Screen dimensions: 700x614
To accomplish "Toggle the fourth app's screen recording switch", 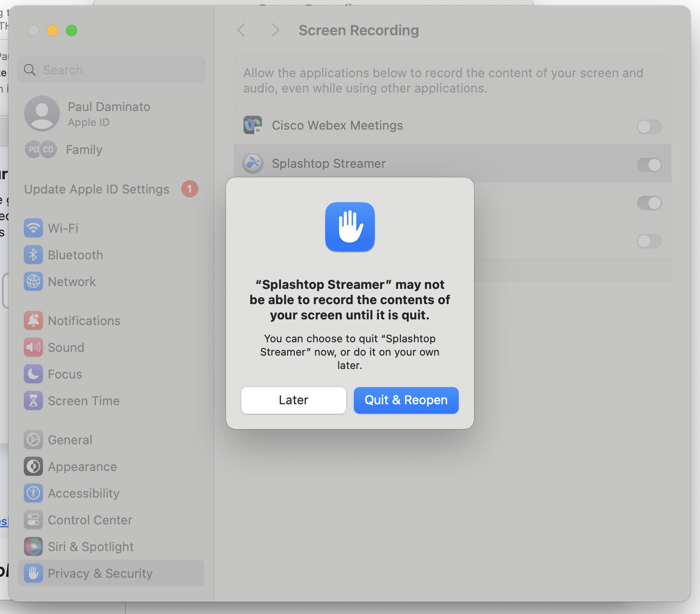I will 649,241.
